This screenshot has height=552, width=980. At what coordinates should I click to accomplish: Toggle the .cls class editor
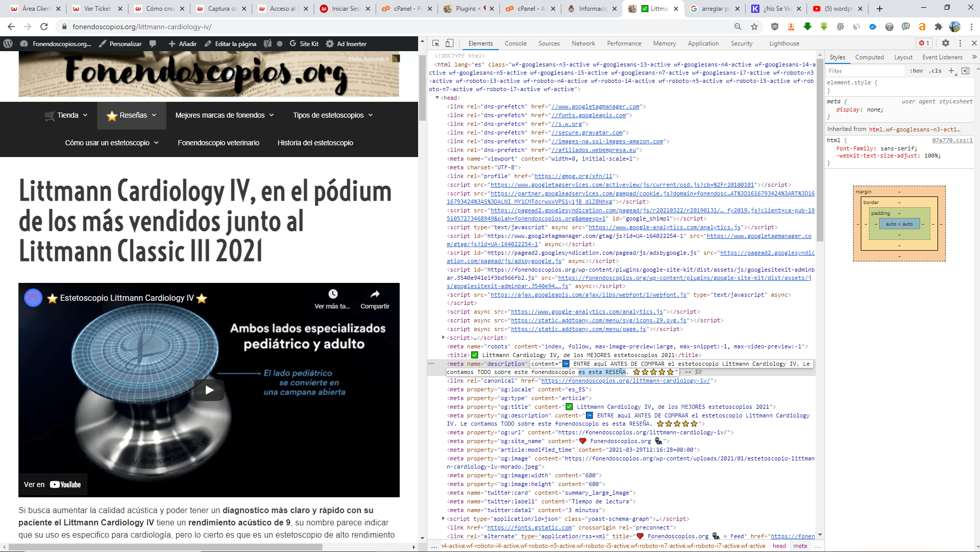(x=936, y=71)
